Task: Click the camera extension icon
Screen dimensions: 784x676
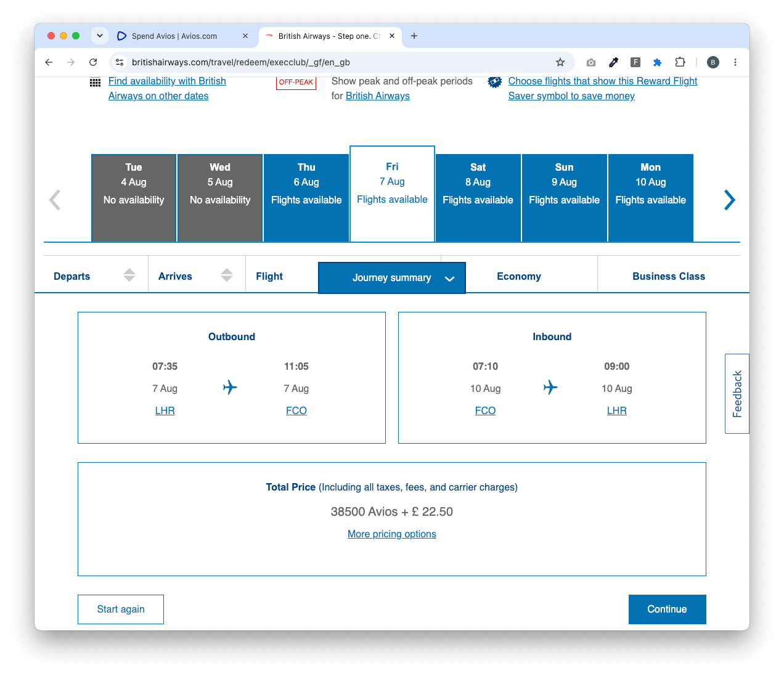Action: tap(591, 62)
